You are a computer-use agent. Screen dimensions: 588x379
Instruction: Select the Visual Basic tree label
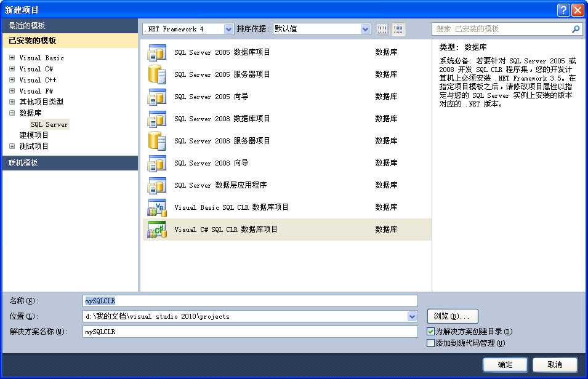42,58
